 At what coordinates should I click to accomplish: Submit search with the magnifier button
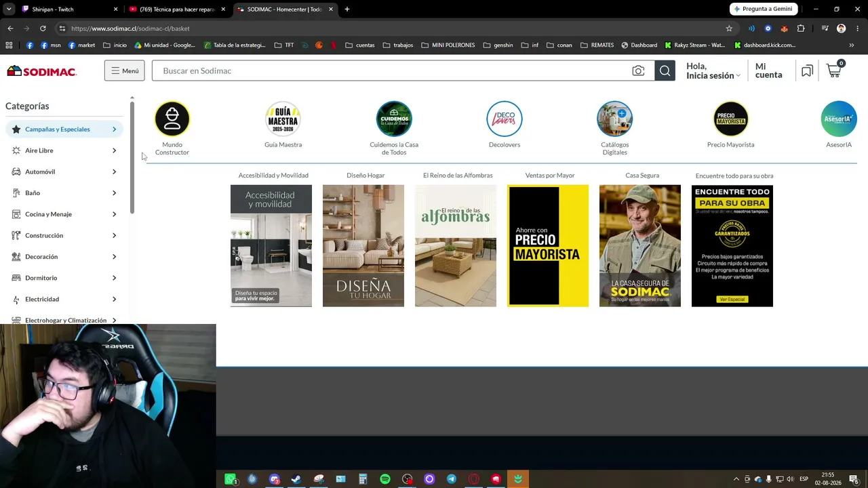[x=665, y=70]
